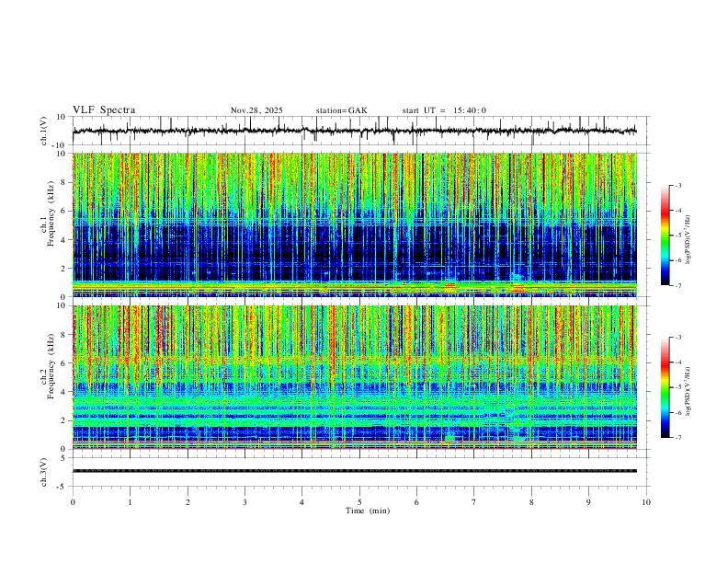This screenshot has width=728, height=563.
Task: Select the "ch.3(V)" axis label
Action: (44, 472)
